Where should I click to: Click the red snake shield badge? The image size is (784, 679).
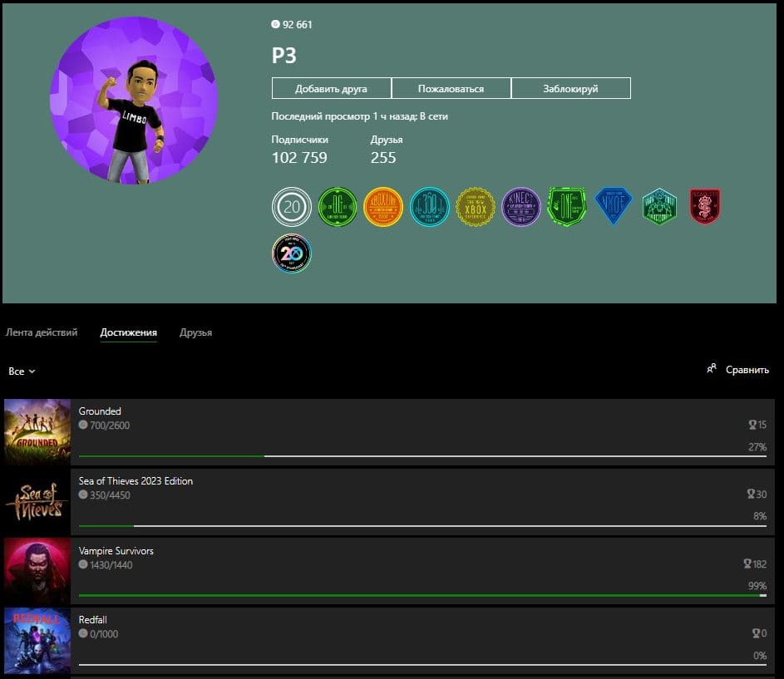pyautogui.click(x=704, y=206)
